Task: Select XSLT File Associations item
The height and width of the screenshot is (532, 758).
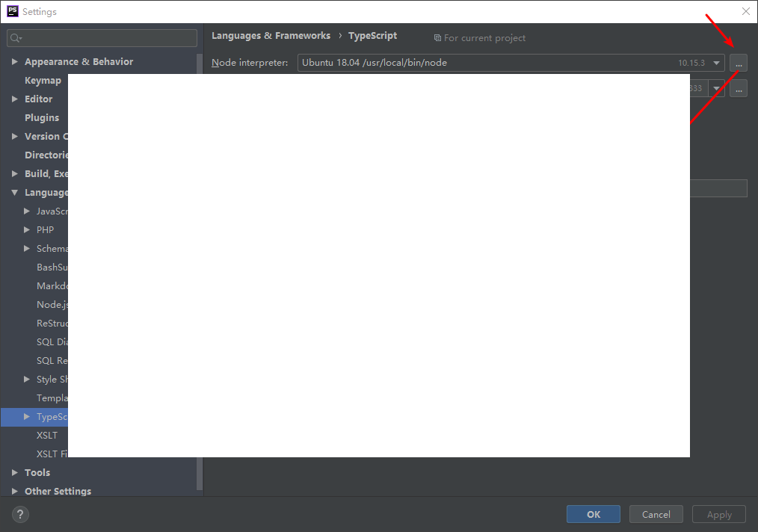Action: point(52,454)
